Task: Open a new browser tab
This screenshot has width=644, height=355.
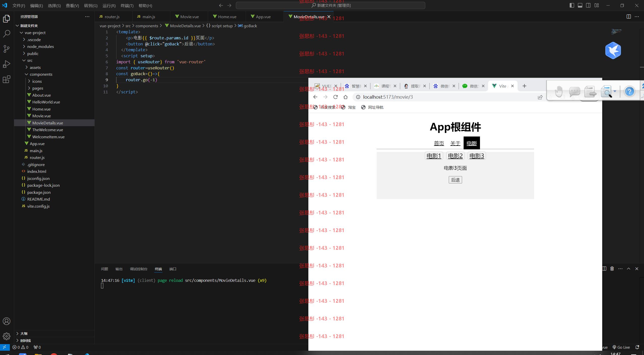Action: [524, 86]
